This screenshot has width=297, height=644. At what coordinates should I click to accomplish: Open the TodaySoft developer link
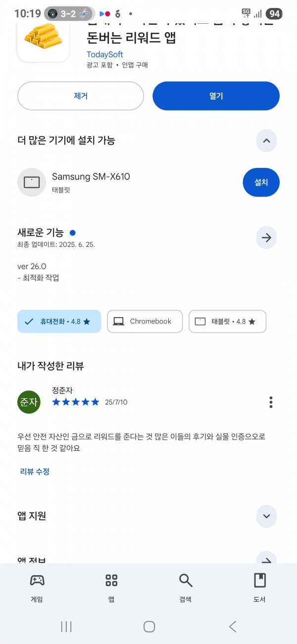pos(105,54)
